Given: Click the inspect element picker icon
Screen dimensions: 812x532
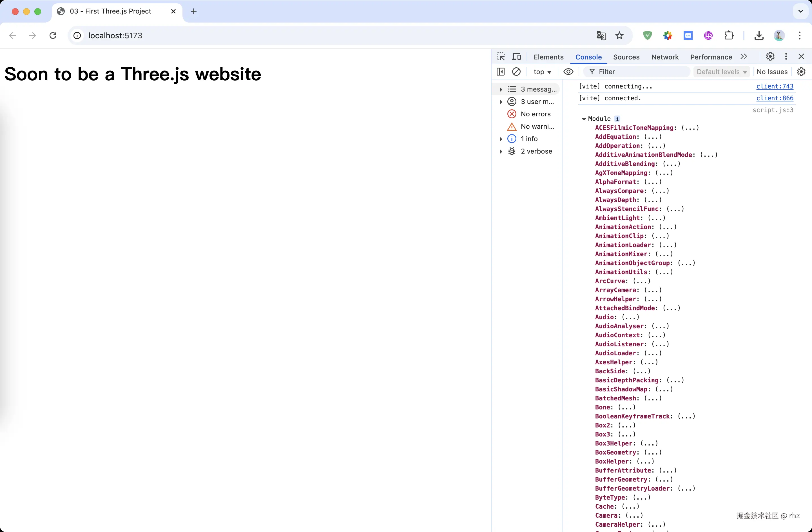Looking at the screenshot, I should tap(501, 57).
